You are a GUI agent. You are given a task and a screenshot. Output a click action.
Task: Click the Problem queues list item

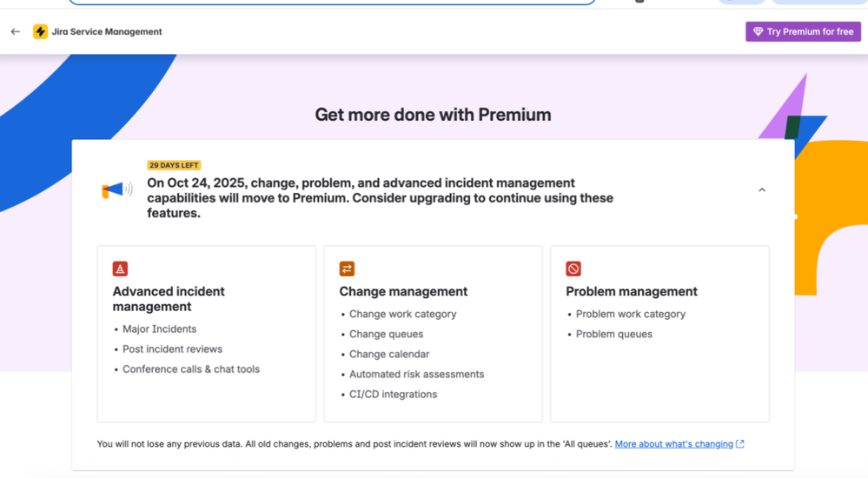coord(613,335)
